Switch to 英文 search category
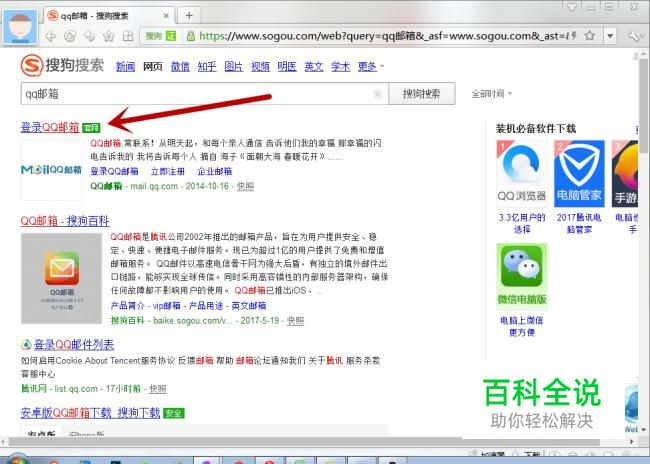Viewport: 650px width, 464px height. [314, 66]
